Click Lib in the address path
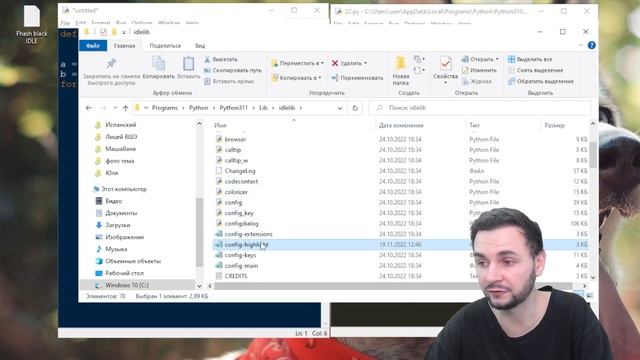 click(x=263, y=108)
